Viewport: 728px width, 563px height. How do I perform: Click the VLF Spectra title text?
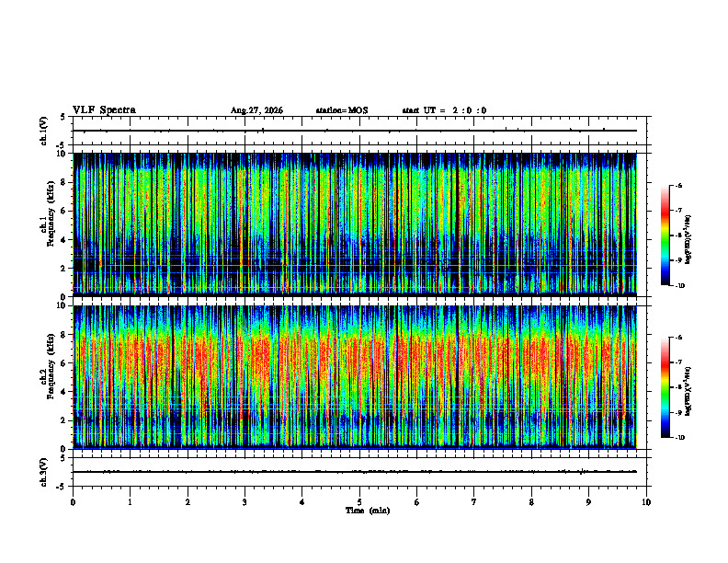(104, 110)
